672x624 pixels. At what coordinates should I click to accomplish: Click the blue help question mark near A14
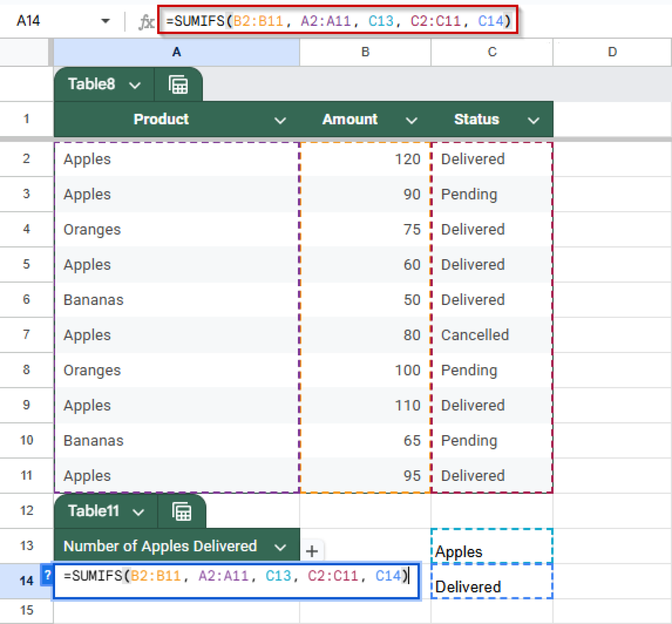(x=47, y=576)
